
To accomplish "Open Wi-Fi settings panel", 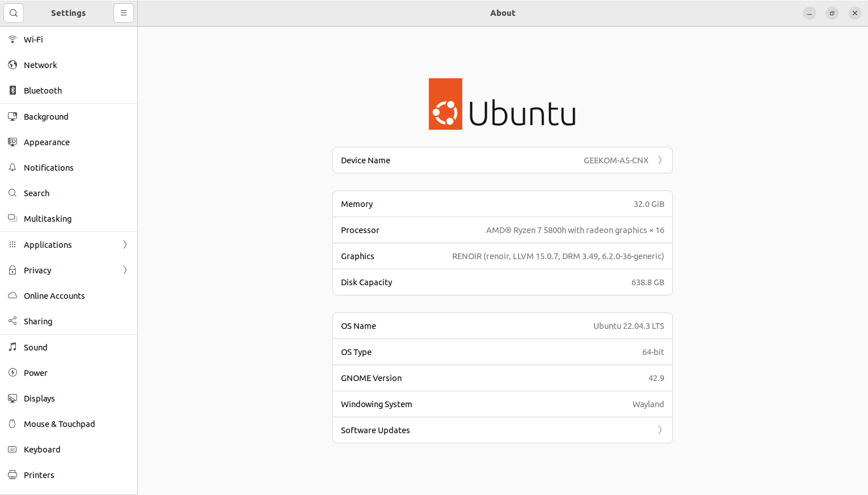I will coord(69,39).
